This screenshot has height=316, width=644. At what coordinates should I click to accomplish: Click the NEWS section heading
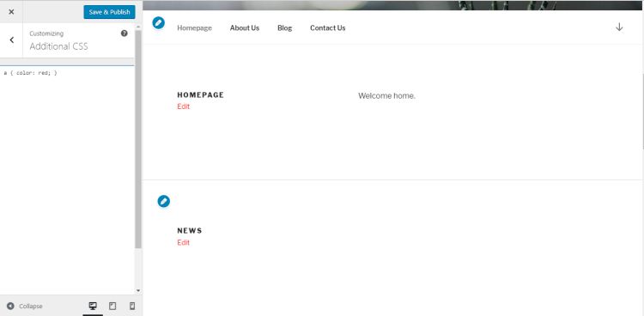[190, 230]
